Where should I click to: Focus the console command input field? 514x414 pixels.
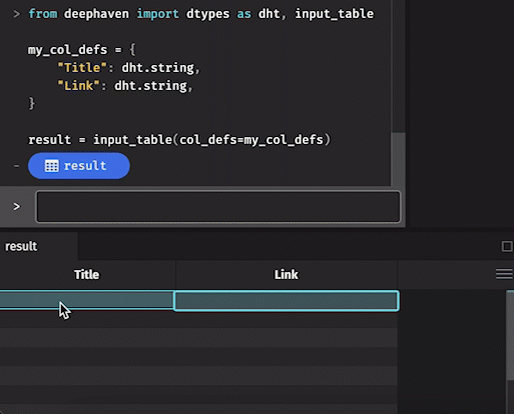(218, 206)
